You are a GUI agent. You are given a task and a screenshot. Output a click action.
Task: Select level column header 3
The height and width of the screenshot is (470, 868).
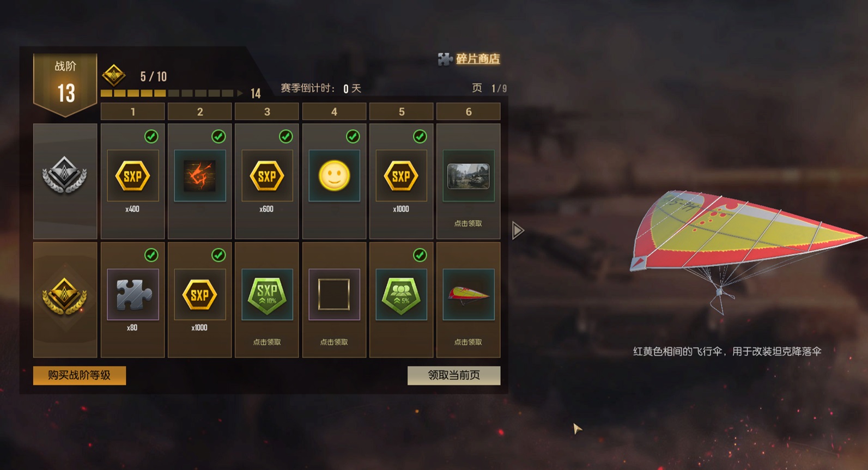[x=267, y=112]
